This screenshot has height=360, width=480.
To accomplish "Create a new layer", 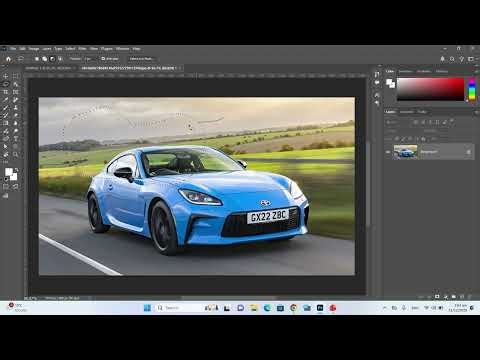I will pos(462,296).
